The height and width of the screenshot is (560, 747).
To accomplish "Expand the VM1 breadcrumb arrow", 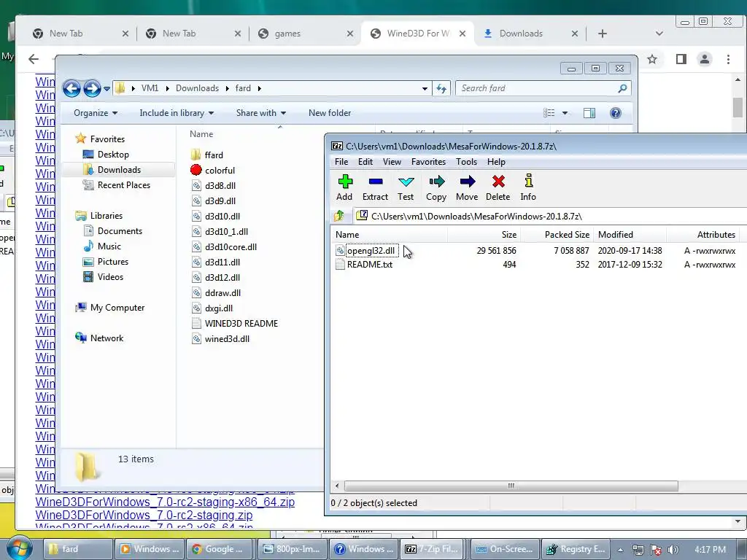I will 167,88.
